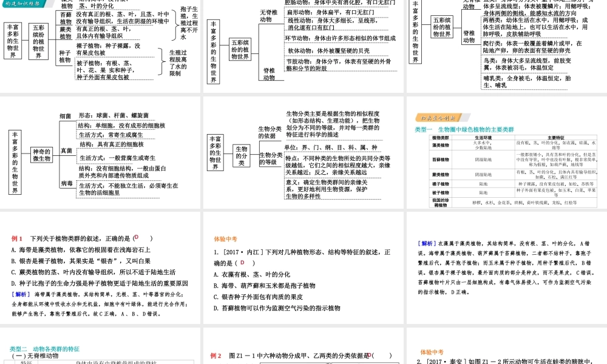
Task: Click the 类型一 生物圈中绿色植物的主要类群 heading
Action: point(464,130)
